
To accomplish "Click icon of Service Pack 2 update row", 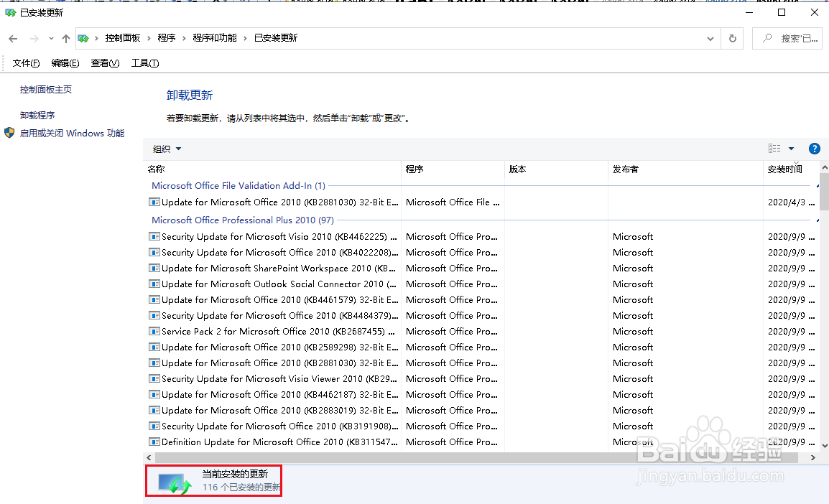I will click(x=154, y=332).
